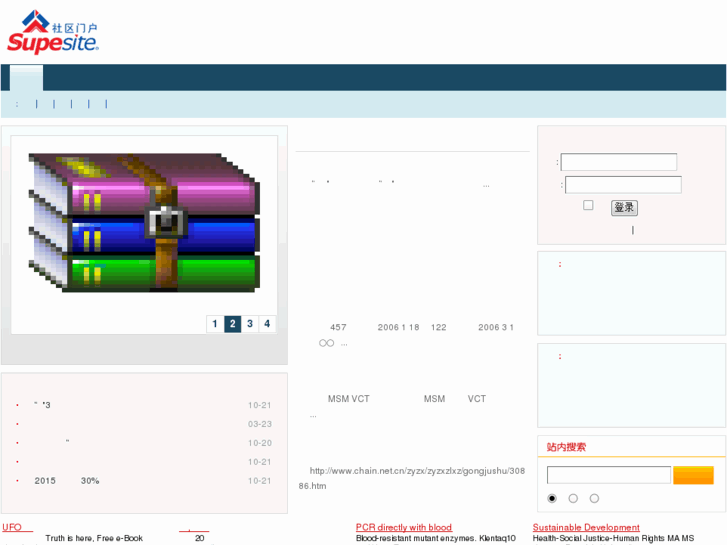Click 'Health-Social Justice-Human Rights MA MS' text
Screen dimensions: 727x545
[613, 538]
